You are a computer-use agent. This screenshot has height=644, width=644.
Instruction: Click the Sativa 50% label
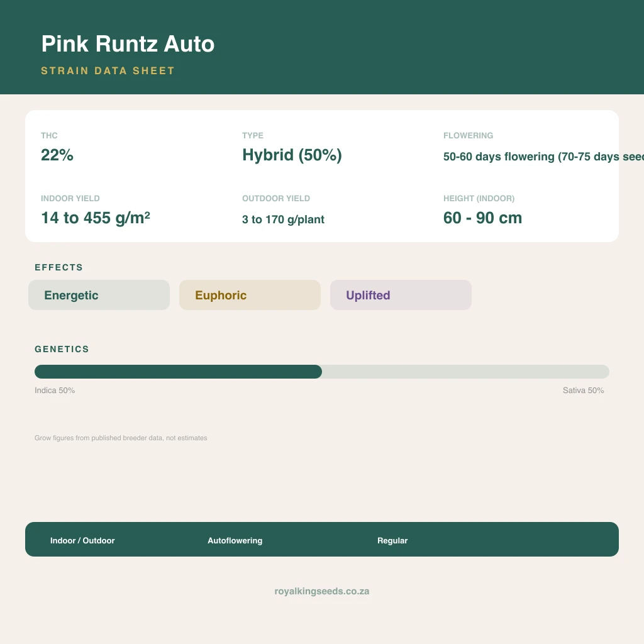[583, 390]
